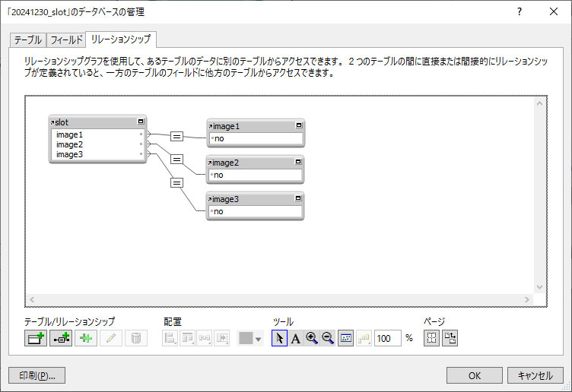
Task: Close the database management dialog
Action: (554, 11)
